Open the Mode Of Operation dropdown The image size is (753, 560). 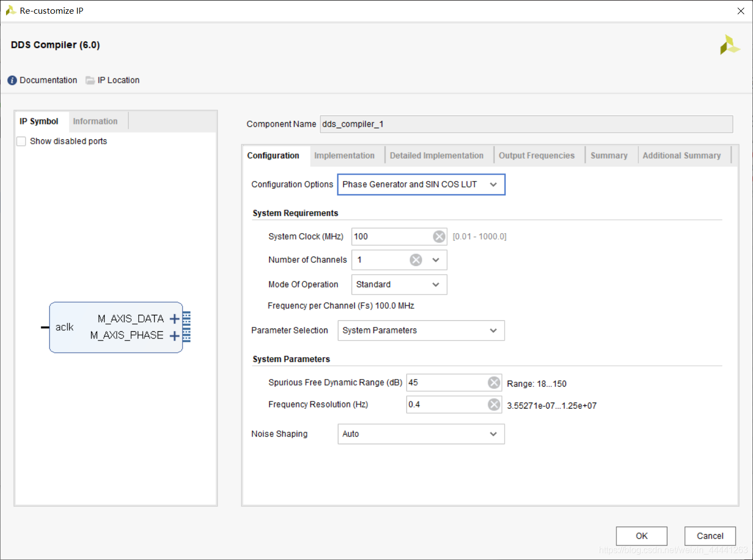(399, 285)
